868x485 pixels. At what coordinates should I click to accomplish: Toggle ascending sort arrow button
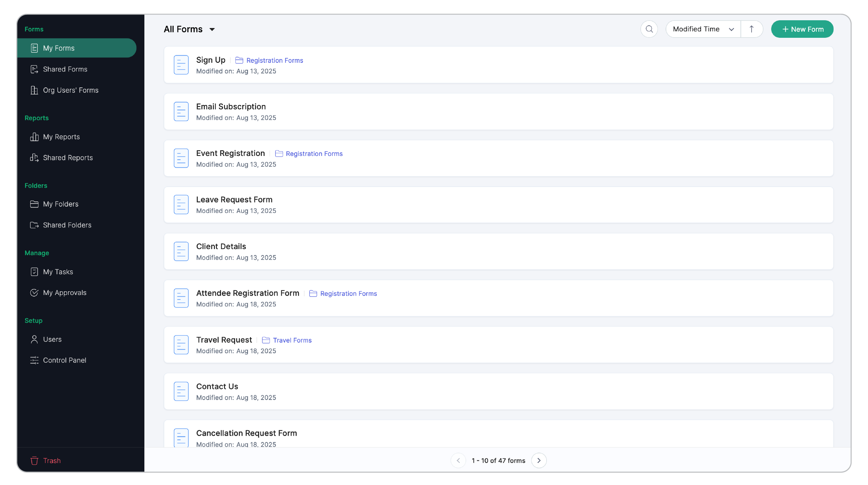751,29
